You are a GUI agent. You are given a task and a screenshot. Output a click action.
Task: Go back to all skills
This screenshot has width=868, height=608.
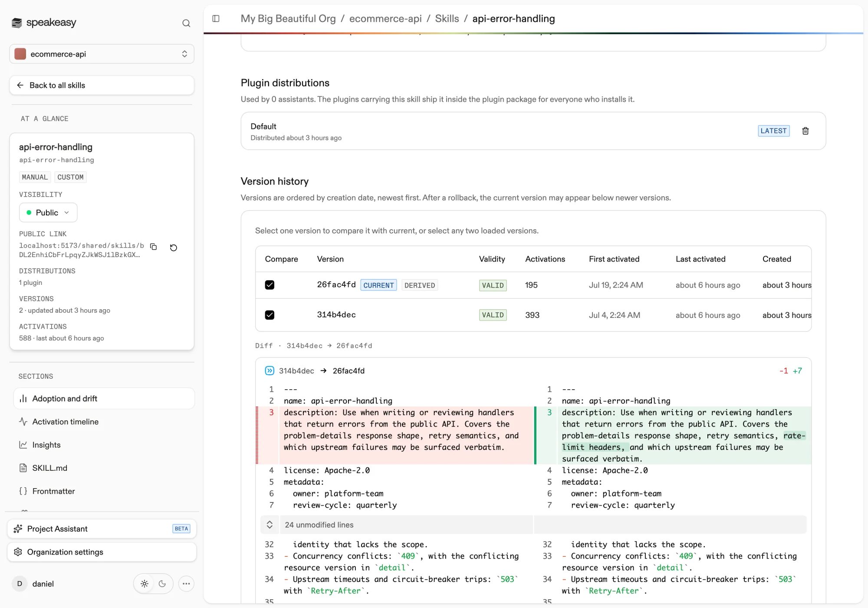tap(102, 85)
